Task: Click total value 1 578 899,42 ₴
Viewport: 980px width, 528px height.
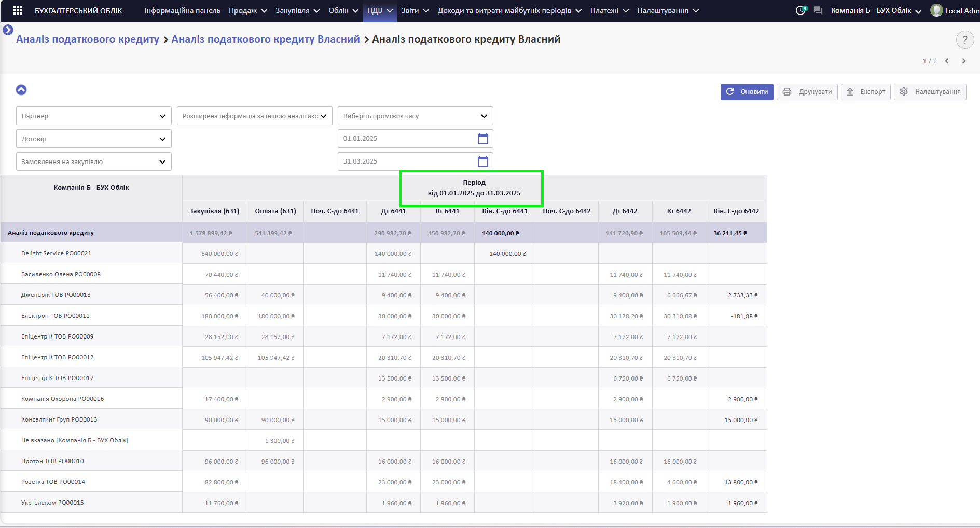Action: 211,233
